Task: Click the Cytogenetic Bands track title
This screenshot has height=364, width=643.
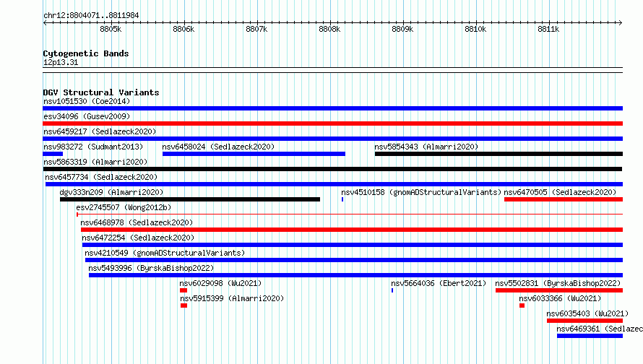Action: click(86, 53)
